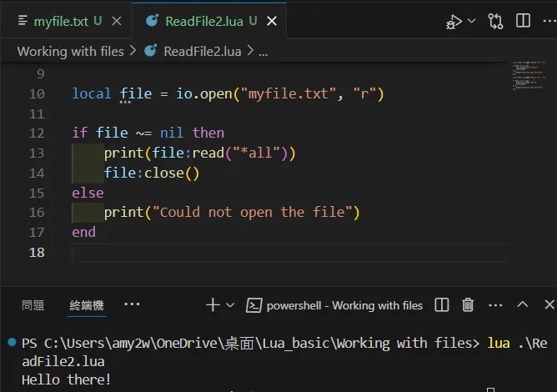Maximize the panel with up chevron
Screen dimensions: 557x392
click(x=523, y=304)
